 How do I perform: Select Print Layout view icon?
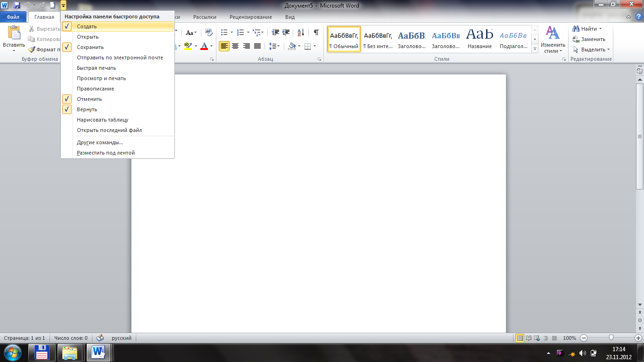(x=520, y=338)
